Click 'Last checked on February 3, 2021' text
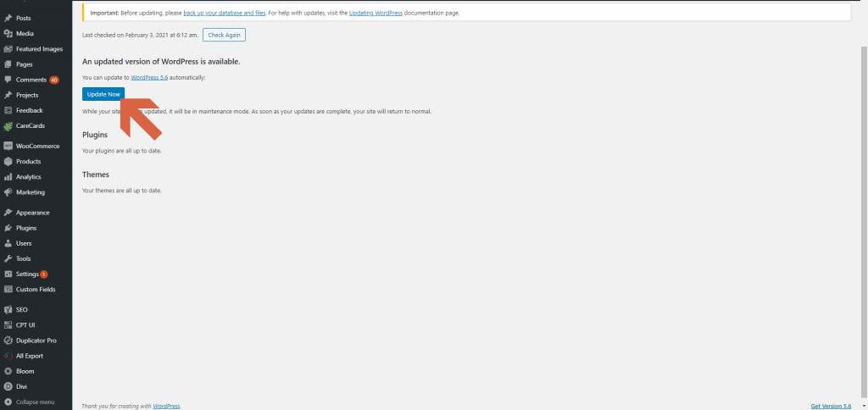Image resolution: width=868 pixels, height=410 pixels. [x=140, y=35]
